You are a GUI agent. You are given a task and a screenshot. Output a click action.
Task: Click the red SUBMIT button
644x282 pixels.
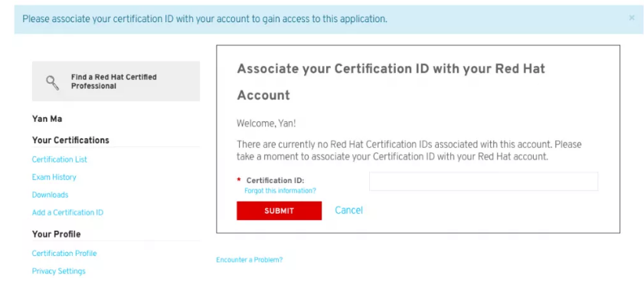click(x=280, y=211)
